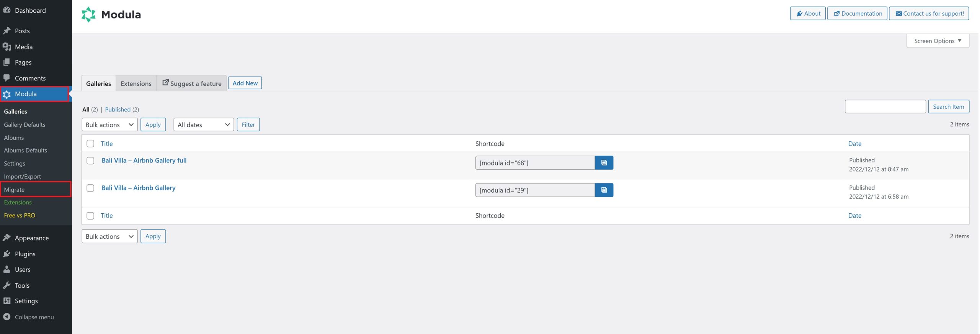Copy shortcode for gallery id 29
980x334 pixels.
coord(604,190)
